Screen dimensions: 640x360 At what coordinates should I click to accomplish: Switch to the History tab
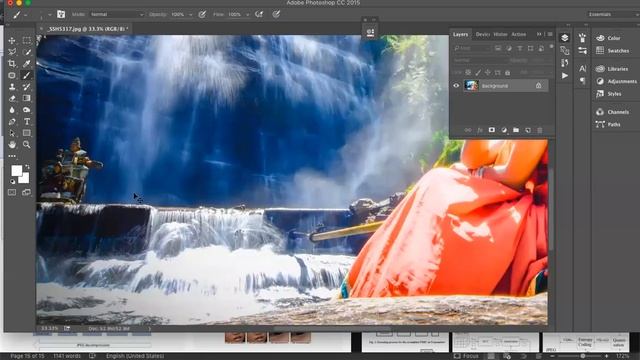(500, 34)
